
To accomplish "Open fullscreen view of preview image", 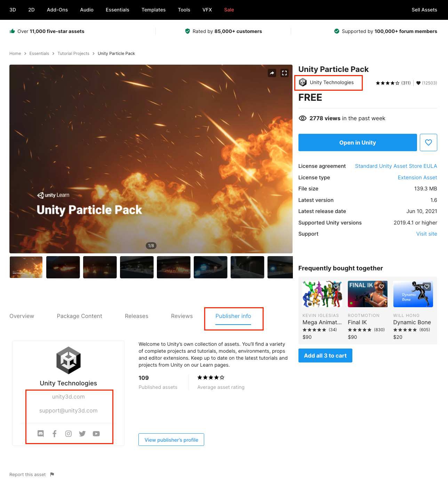I will 285,73.
